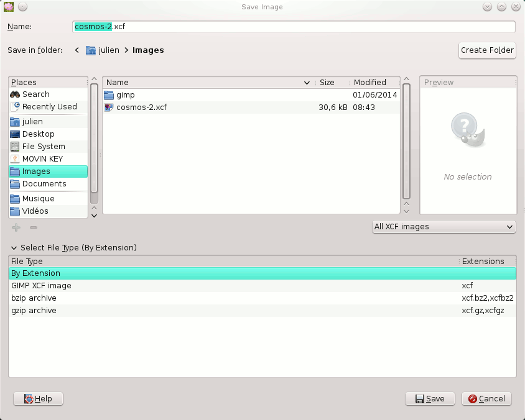Select cosmos-2.xcf via its Wilber file icon
Screen dimensions: 525x420
coord(109,107)
